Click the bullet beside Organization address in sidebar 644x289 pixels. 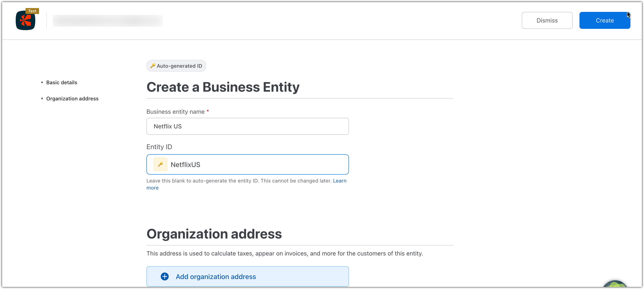point(42,98)
